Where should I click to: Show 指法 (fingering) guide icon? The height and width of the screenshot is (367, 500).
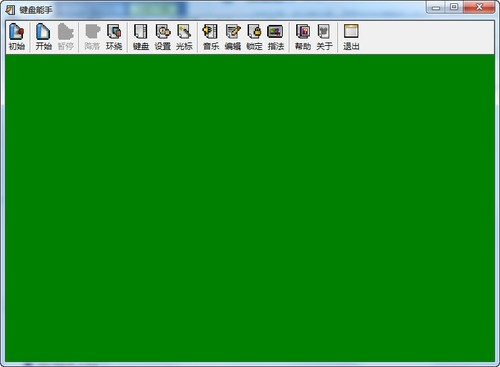[x=276, y=37]
